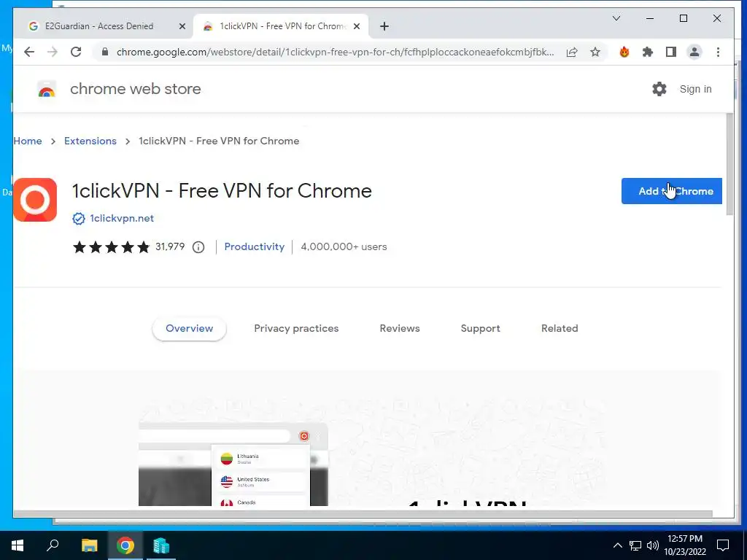Open the notification center
The image size is (747, 560).
tap(723, 545)
